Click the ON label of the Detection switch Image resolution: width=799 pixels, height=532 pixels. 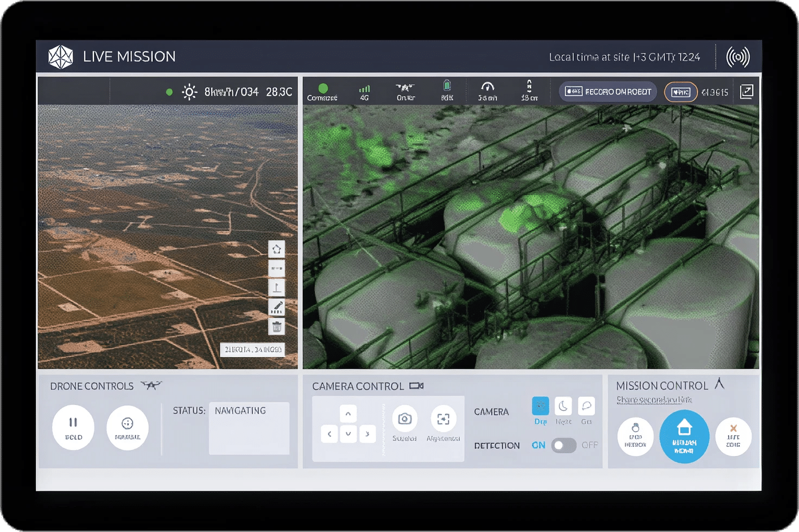pyautogui.click(x=538, y=445)
